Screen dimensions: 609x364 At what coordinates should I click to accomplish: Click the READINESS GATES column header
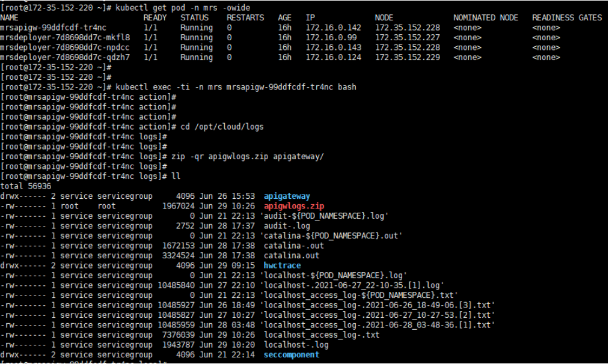coord(567,18)
